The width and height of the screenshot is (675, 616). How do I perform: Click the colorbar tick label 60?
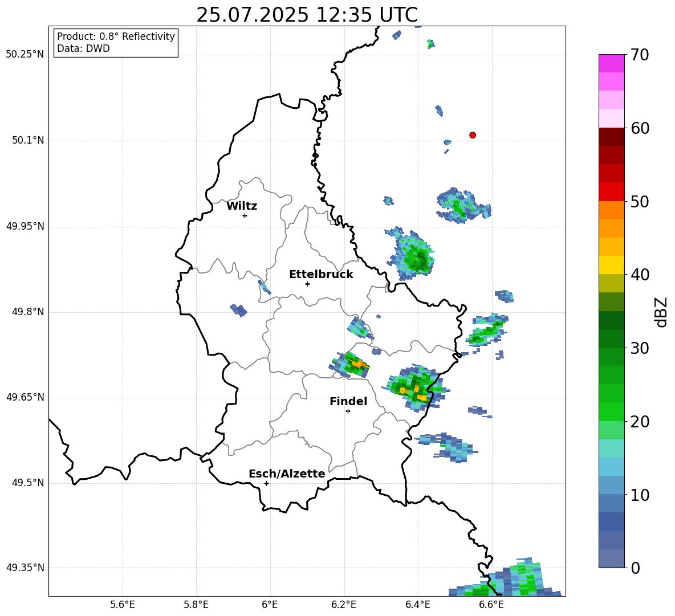click(x=640, y=128)
